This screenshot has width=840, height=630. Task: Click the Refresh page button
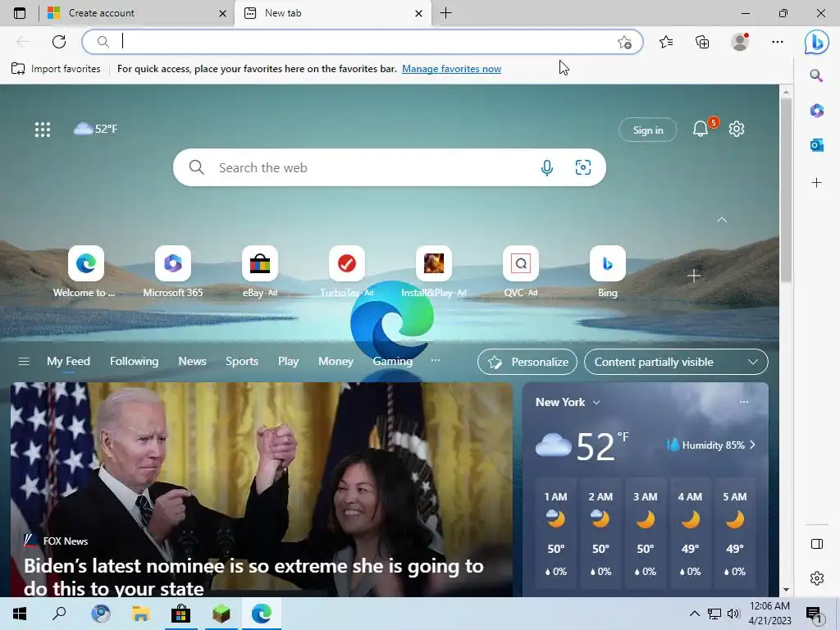59,41
